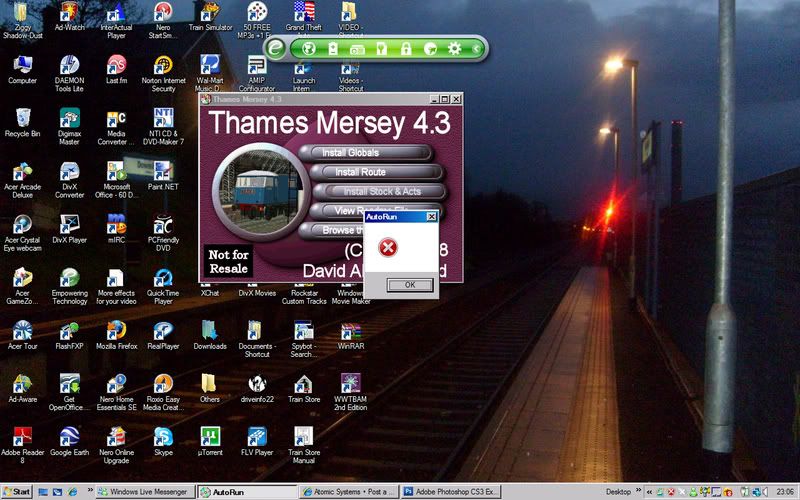Screen dimensions: 800x500
Task: Switch to Adobe Photoshop CS3 taskbar item
Action: click(449, 492)
